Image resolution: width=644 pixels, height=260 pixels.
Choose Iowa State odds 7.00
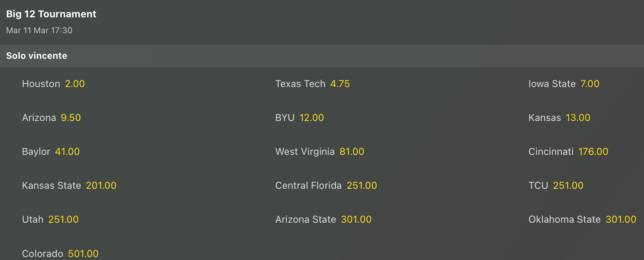[x=589, y=84]
